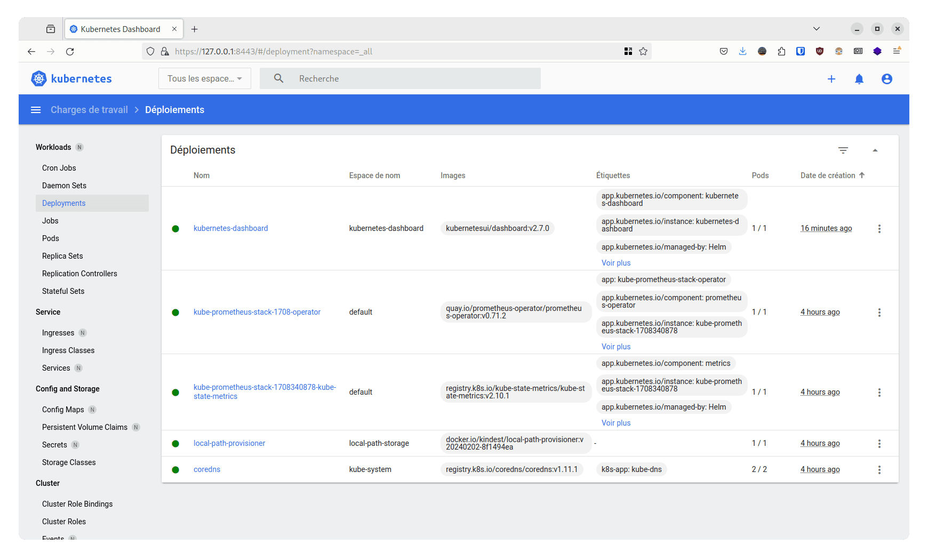Open the namespace selector dropdown
The image size is (928, 560).
[204, 78]
